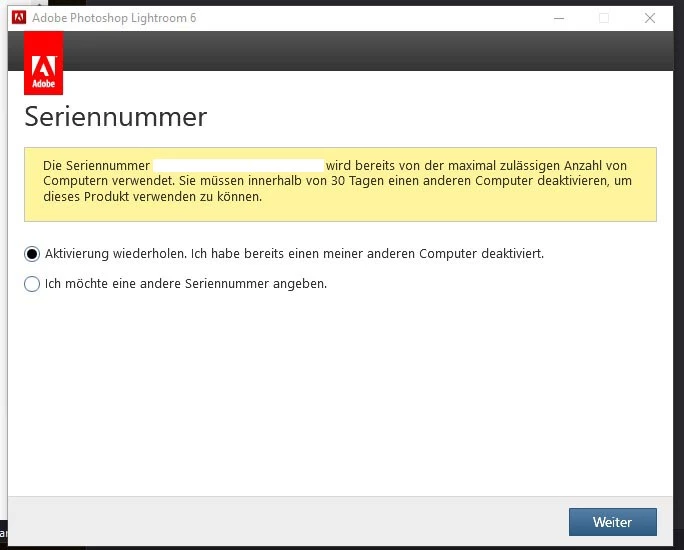Image resolution: width=684 pixels, height=550 pixels.
Task: Click the 'Seriennummer' heading
Action: (116, 117)
